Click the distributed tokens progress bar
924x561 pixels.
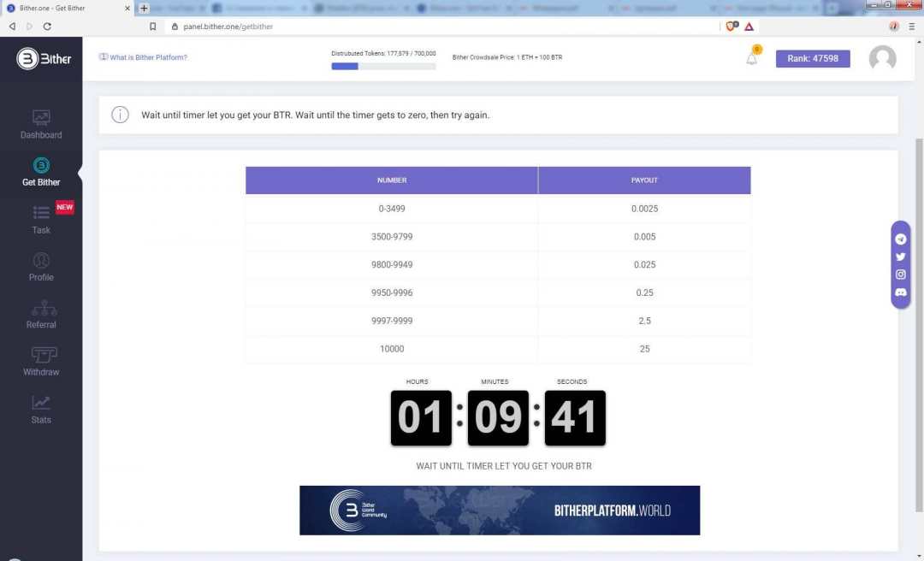[x=383, y=66]
